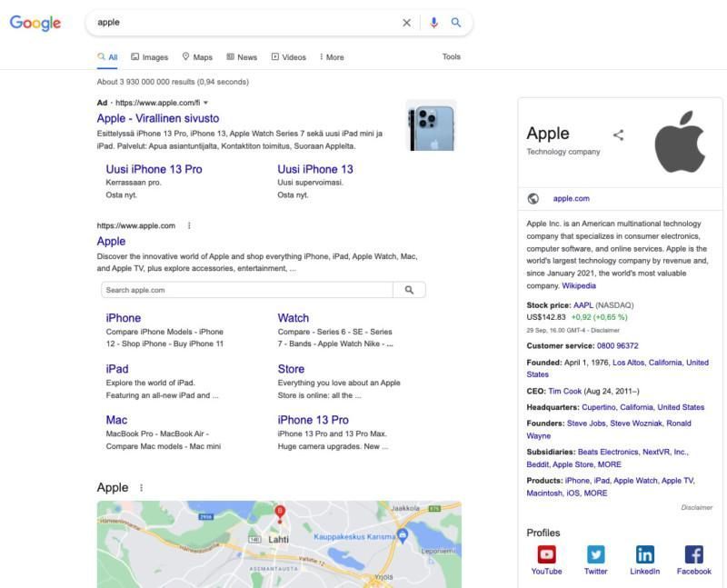Click the red location pin on map
Image resolution: width=727 pixels, height=588 pixels.
point(280,513)
